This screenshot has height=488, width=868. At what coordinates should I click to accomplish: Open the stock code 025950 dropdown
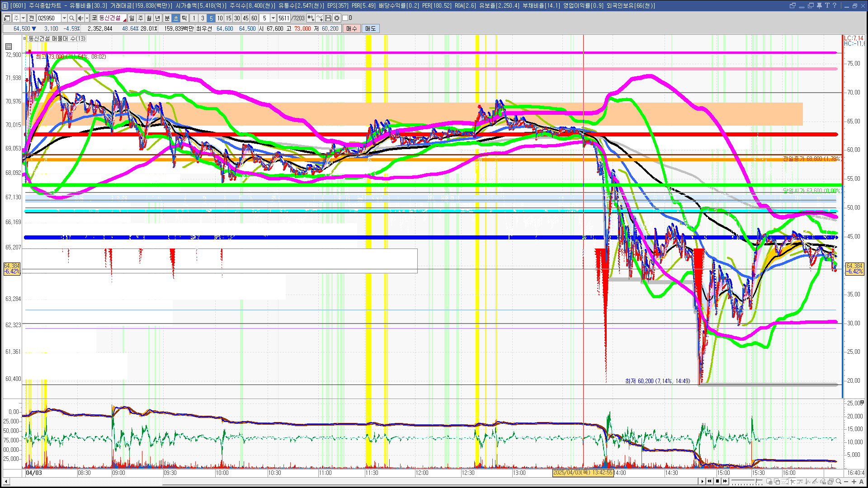click(x=64, y=18)
